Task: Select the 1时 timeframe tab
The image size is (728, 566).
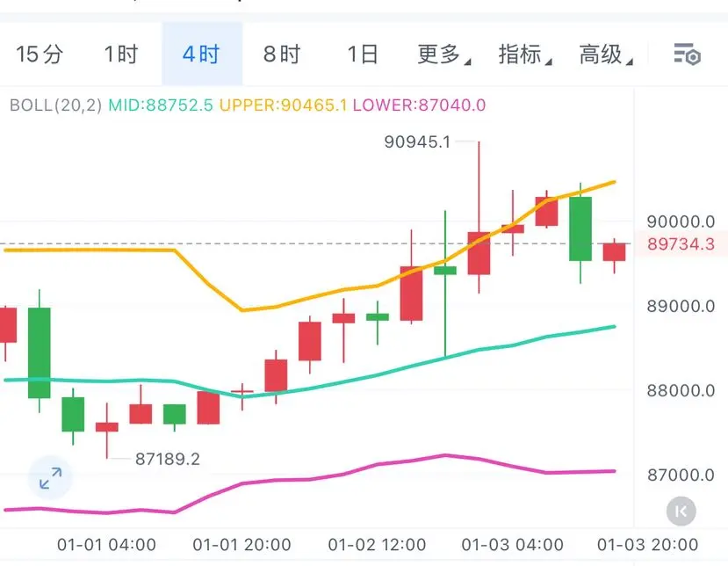Action: click(120, 54)
